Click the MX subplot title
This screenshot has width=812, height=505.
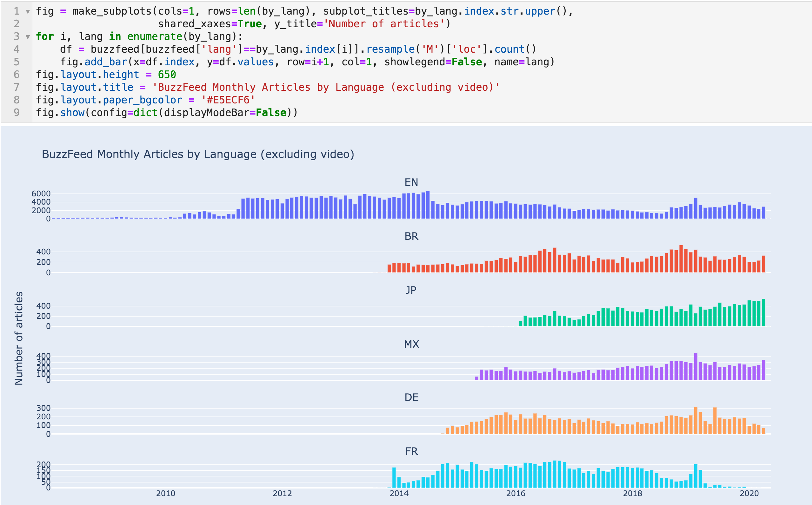coord(411,344)
